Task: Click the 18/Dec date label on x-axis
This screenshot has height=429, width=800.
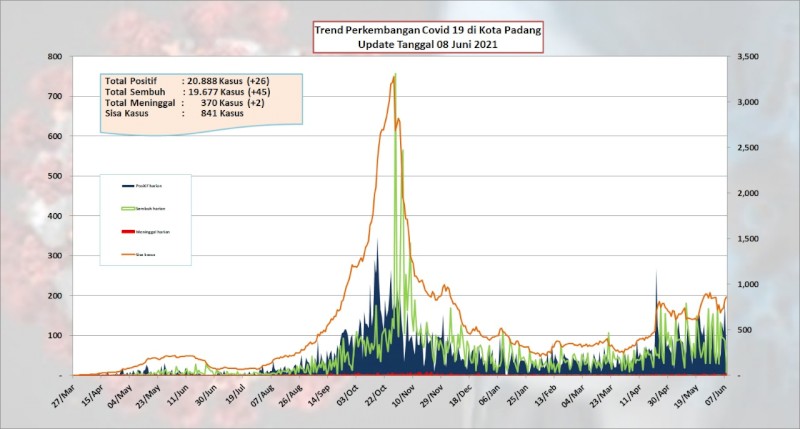Action: point(461,396)
